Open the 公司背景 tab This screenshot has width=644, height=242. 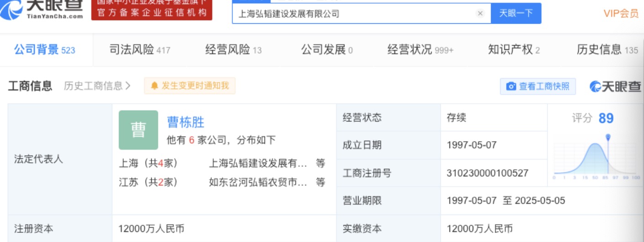pyautogui.click(x=45, y=50)
